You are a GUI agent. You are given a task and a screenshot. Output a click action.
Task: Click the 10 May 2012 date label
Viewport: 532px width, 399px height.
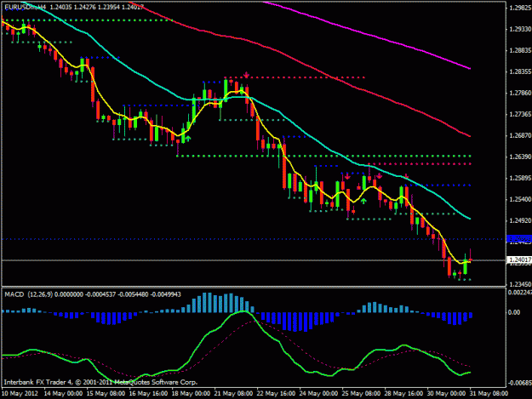(x=20, y=394)
